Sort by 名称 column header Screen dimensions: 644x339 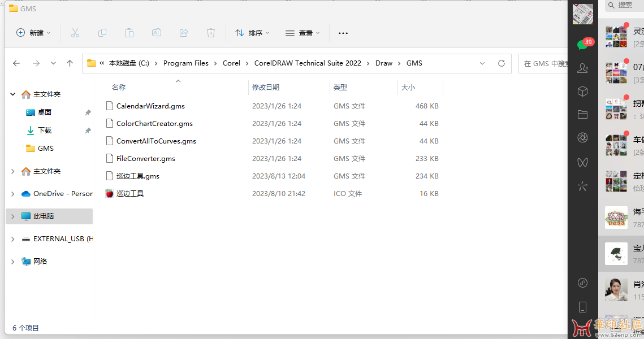click(x=119, y=88)
